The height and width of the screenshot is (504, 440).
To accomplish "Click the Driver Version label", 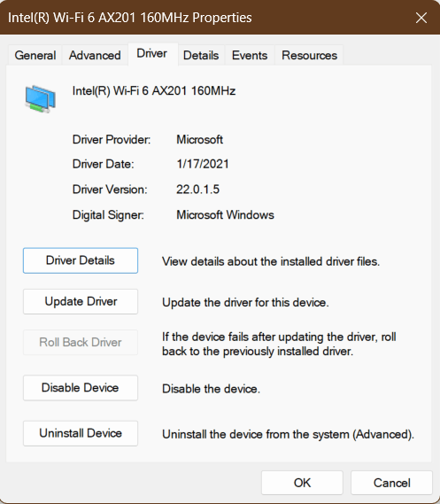I will tap(110, 190).
